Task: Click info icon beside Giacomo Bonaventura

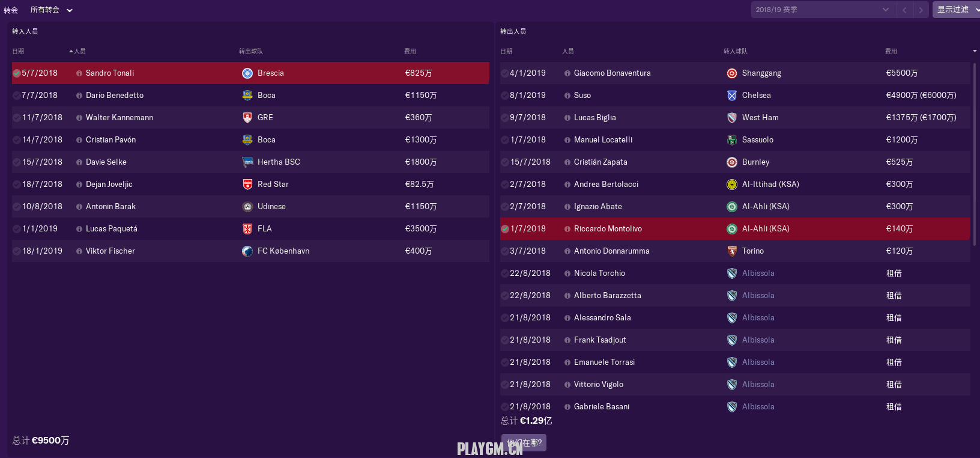Action: (x=567, y=73)
